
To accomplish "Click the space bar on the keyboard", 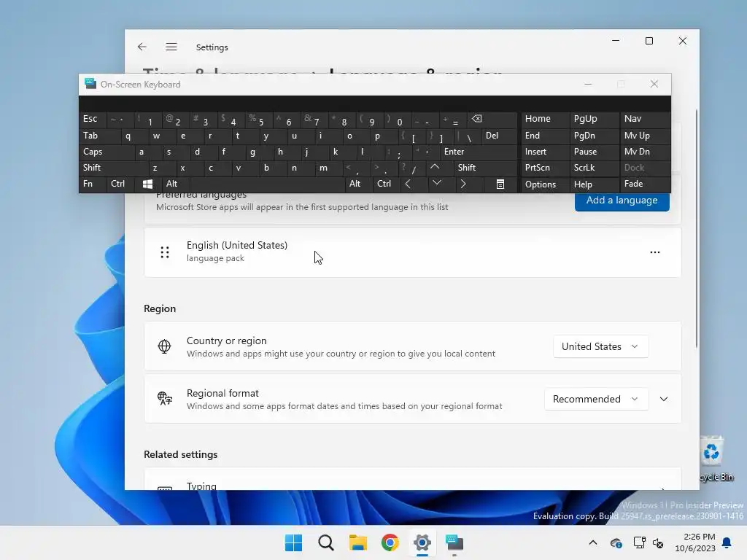I will [267, 184].
